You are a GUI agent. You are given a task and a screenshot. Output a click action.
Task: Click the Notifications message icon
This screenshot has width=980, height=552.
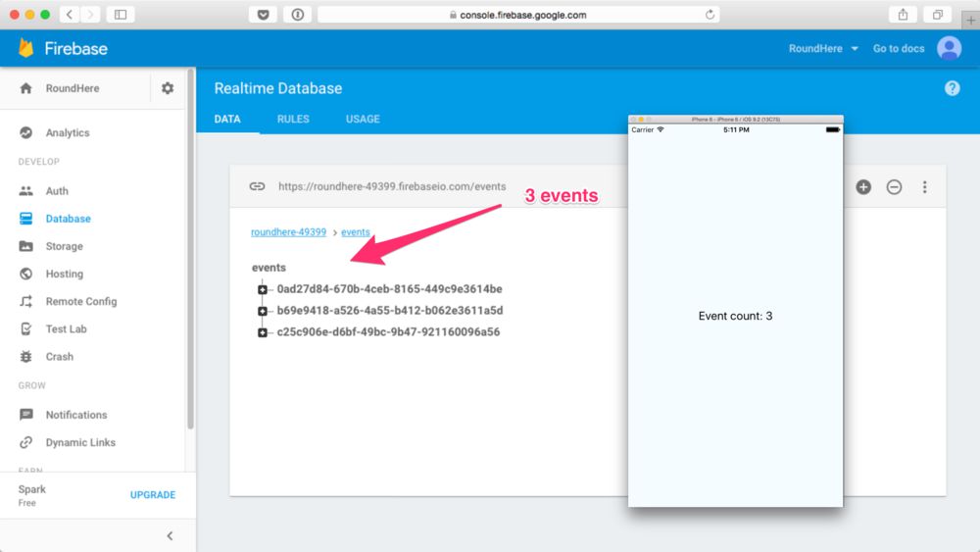coord(25,415)
